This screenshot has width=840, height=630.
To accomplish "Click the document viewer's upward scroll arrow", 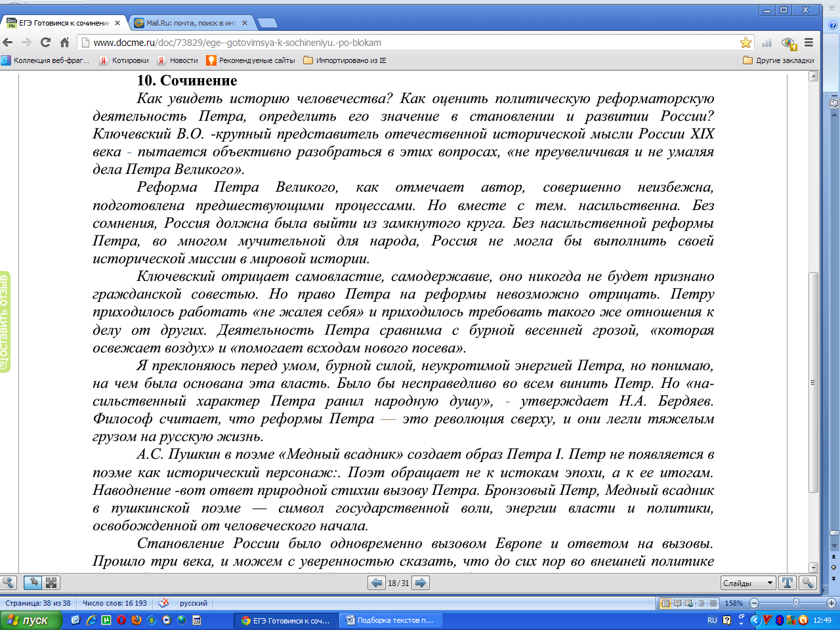I will (x=814, y=76).
